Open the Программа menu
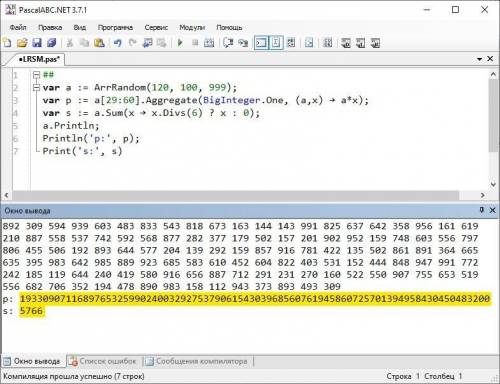The height and width of the screenshot is (384, 500). click(x=115, y=27)
